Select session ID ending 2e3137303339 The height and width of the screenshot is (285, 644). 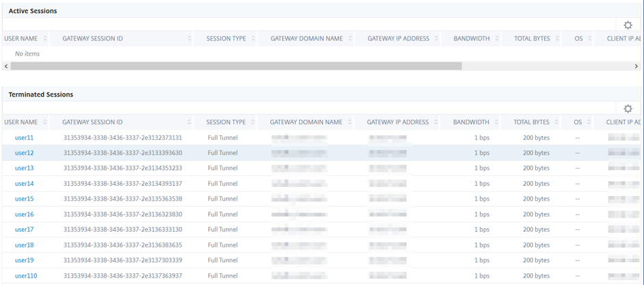pyautogui.click(x=123, y=260)
